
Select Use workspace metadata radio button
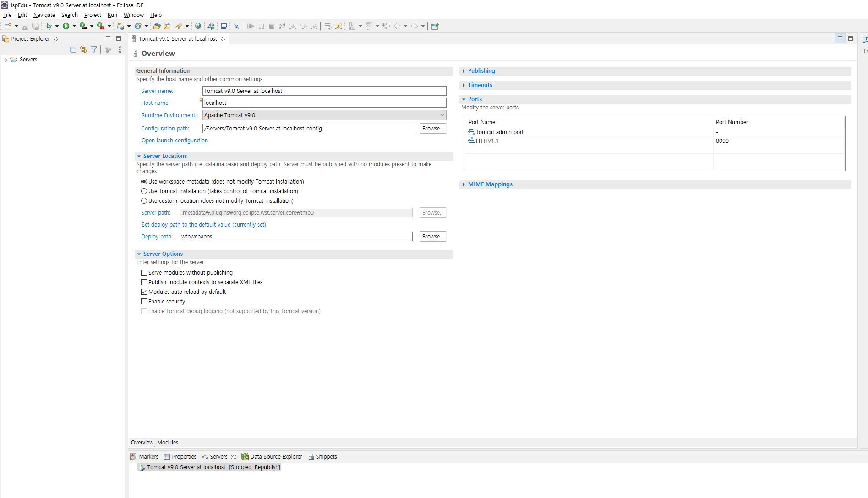point(144,182)
